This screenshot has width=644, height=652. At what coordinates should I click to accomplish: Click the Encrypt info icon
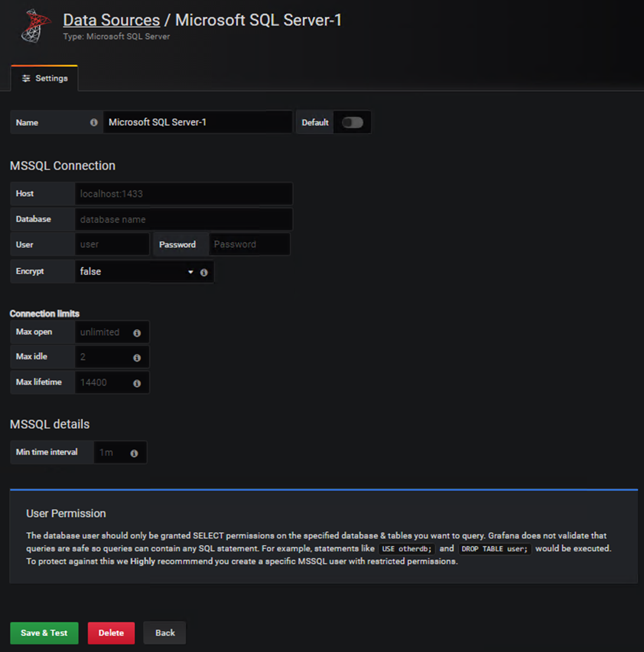click(204, 272)
